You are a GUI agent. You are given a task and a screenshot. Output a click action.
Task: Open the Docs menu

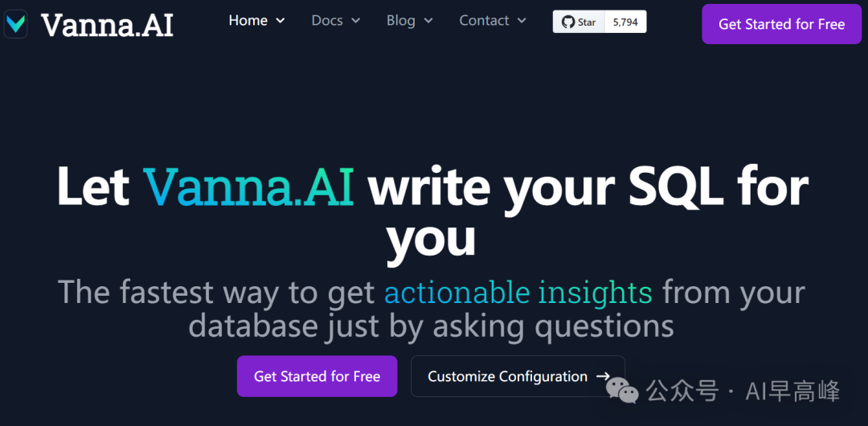tap(327, 21)
